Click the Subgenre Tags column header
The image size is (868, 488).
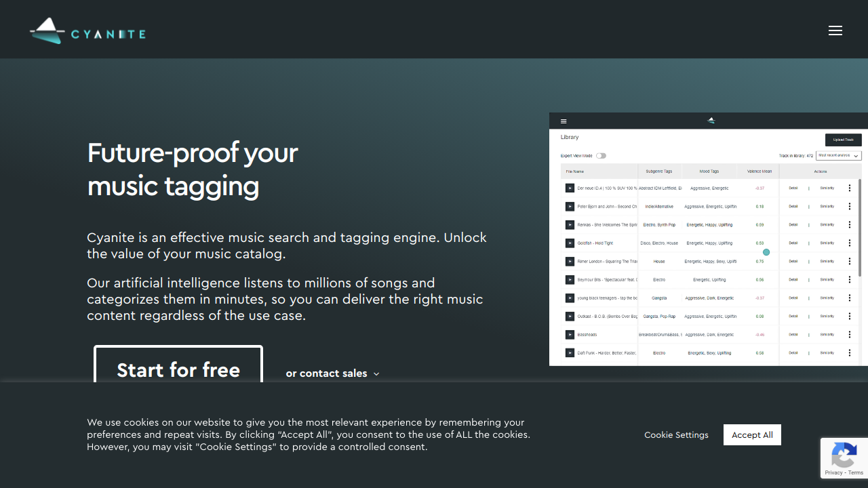pos(659,171)
